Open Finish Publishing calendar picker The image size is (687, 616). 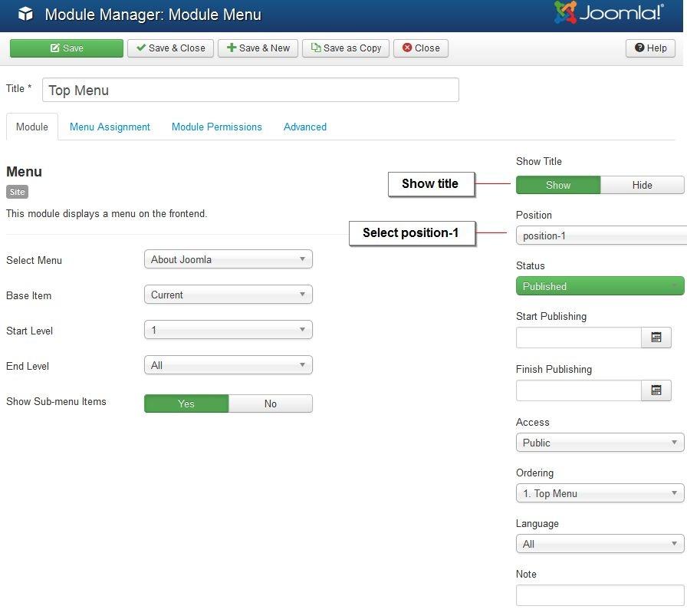[x=656, y=390]
